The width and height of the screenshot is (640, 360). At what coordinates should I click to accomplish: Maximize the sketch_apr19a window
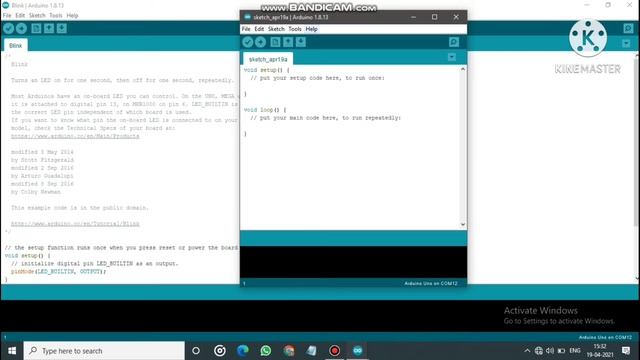click(x=434, y=17)
